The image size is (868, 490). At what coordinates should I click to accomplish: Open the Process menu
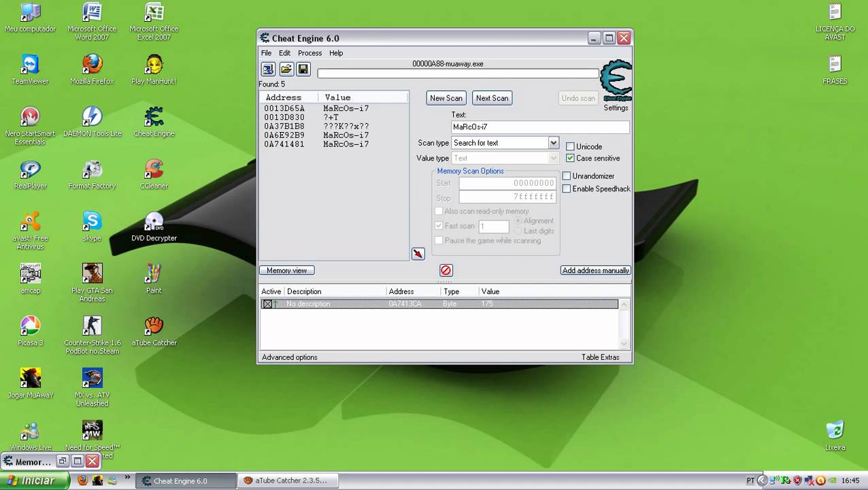pyautogui.click(x=310, y=53)
